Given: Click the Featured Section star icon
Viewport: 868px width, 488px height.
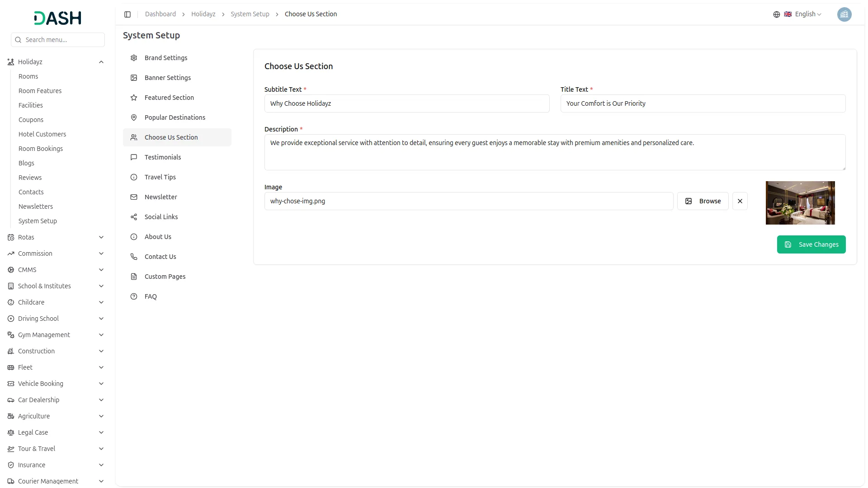Looking at the screenshot, I should [134, 98].
